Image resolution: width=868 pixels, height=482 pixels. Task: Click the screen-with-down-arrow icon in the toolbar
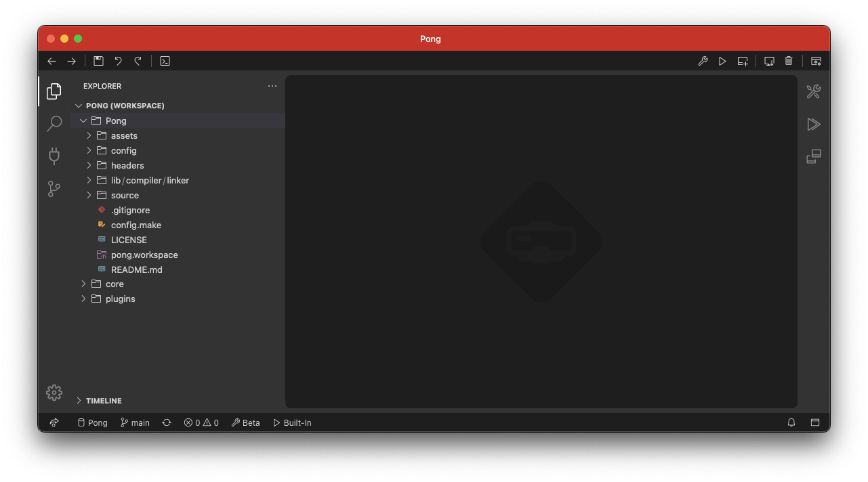[769, 61]
